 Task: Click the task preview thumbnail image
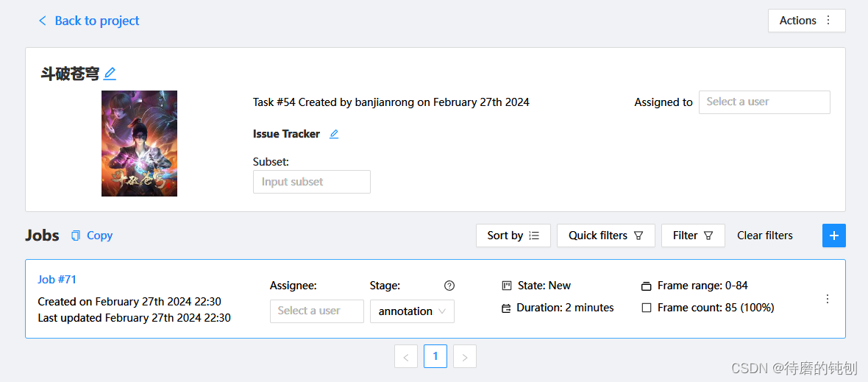139,144
